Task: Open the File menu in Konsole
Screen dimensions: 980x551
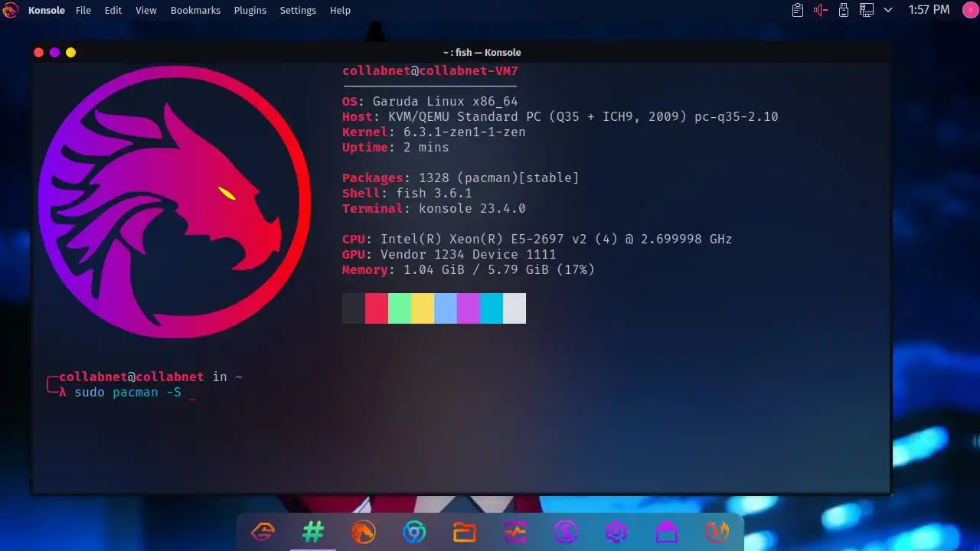Action: point(83,10)
